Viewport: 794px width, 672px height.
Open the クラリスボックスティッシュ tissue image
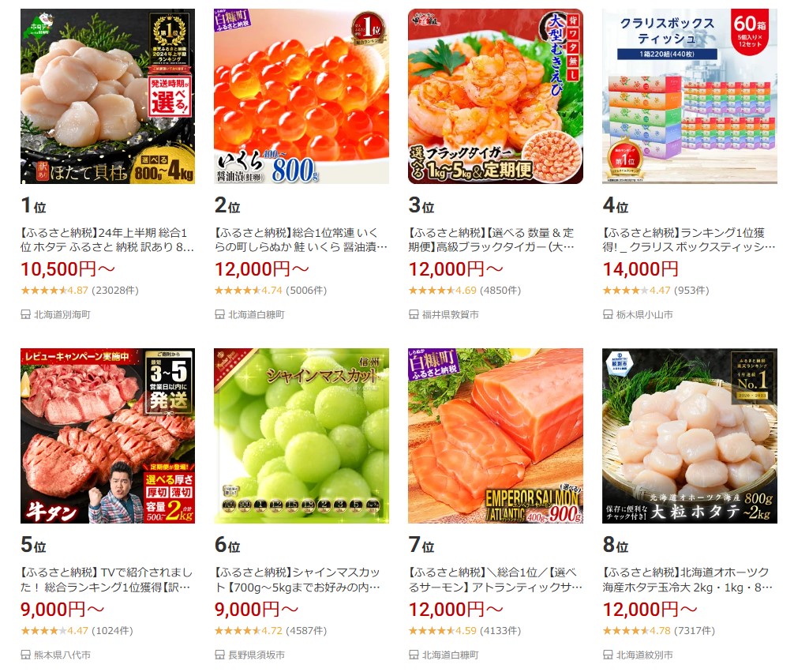click(690, 96)
